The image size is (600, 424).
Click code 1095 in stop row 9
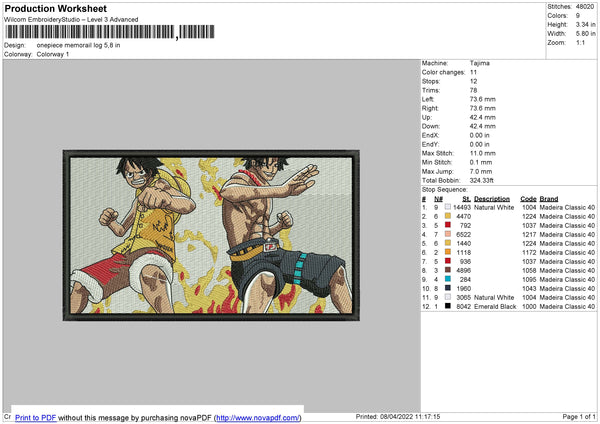529,280
